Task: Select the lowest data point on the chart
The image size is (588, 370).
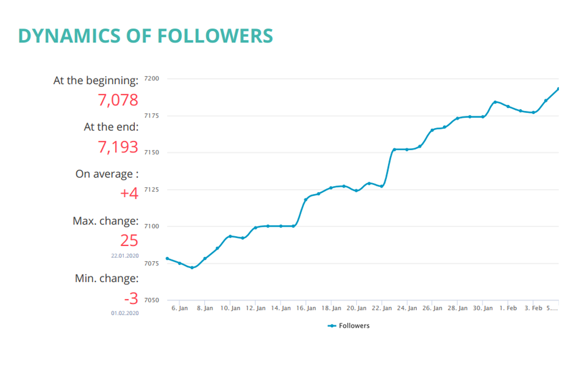Action: (192, 268)
